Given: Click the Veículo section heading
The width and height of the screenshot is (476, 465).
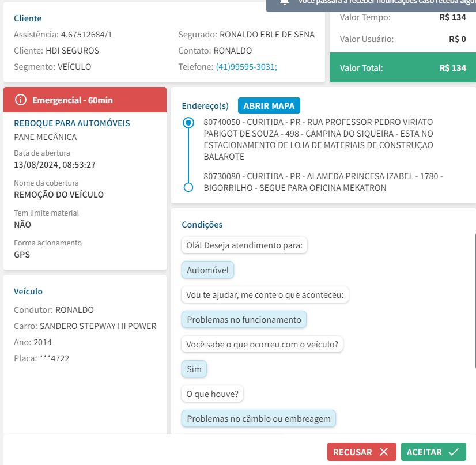Looking at the screenshot, I should (x=28, y=292).
